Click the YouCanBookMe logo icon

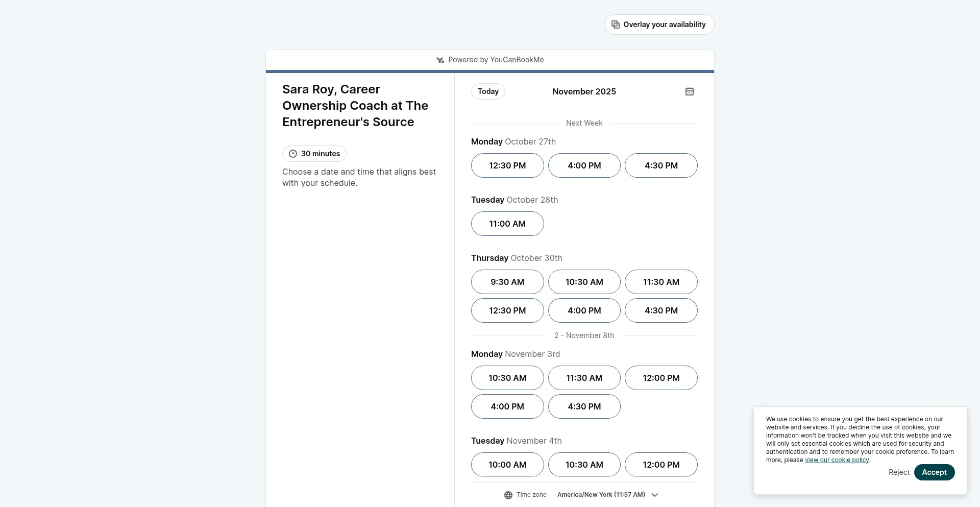pyautogui.click(x=440, y=60)
